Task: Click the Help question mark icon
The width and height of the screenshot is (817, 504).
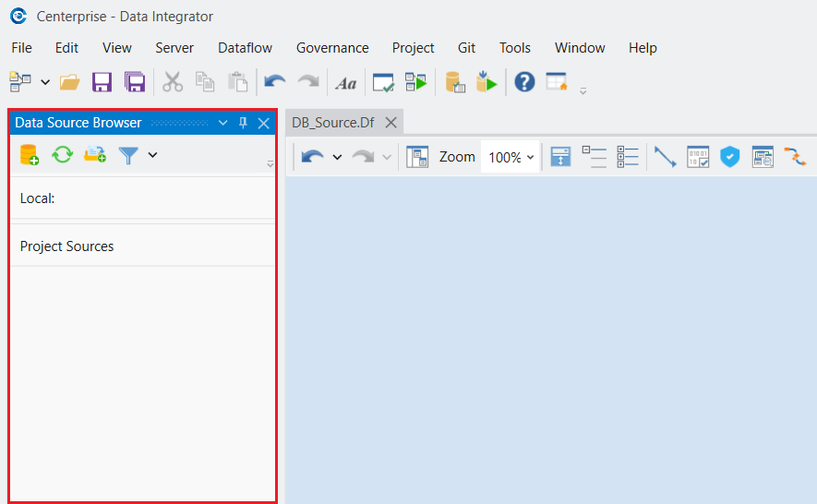Action: (x=524, y=82)
